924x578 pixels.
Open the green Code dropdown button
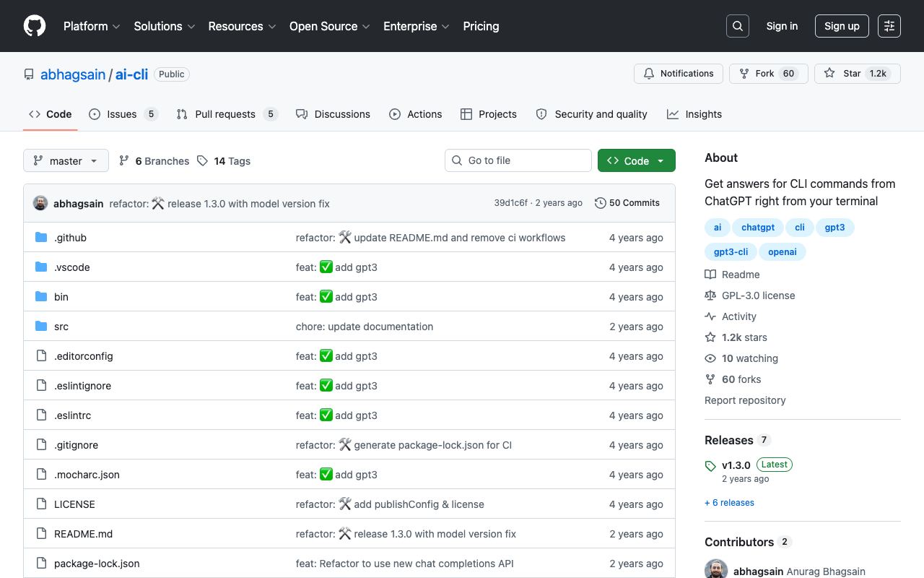click(x=637, y=160)
